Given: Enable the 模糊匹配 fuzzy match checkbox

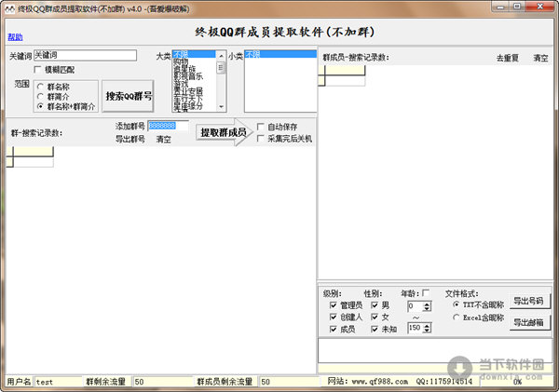Looking at the screenshot, I should (37, 70).
